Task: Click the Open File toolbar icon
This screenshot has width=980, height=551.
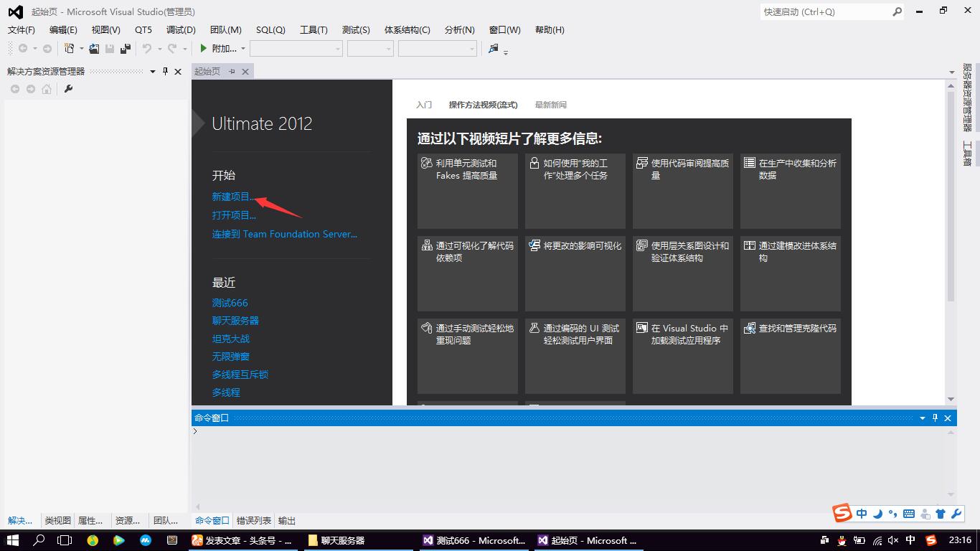Action: point(94,49)
